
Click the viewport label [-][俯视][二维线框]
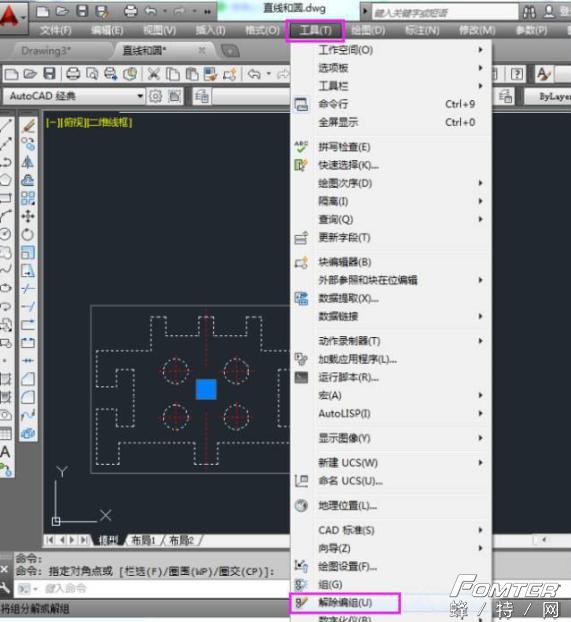pyautogui.click(x=89, y=122)
